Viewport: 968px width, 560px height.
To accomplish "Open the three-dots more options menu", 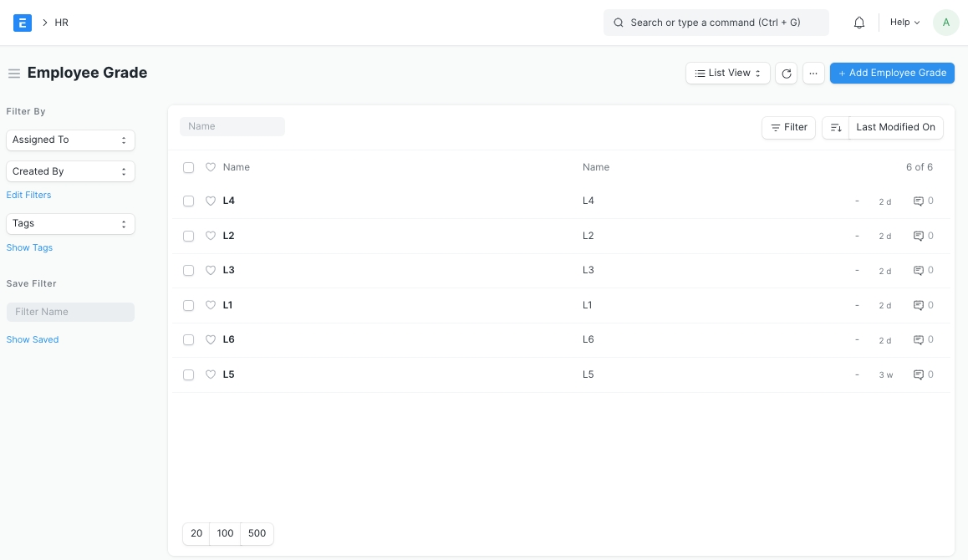I will click(x=813, y=74).
